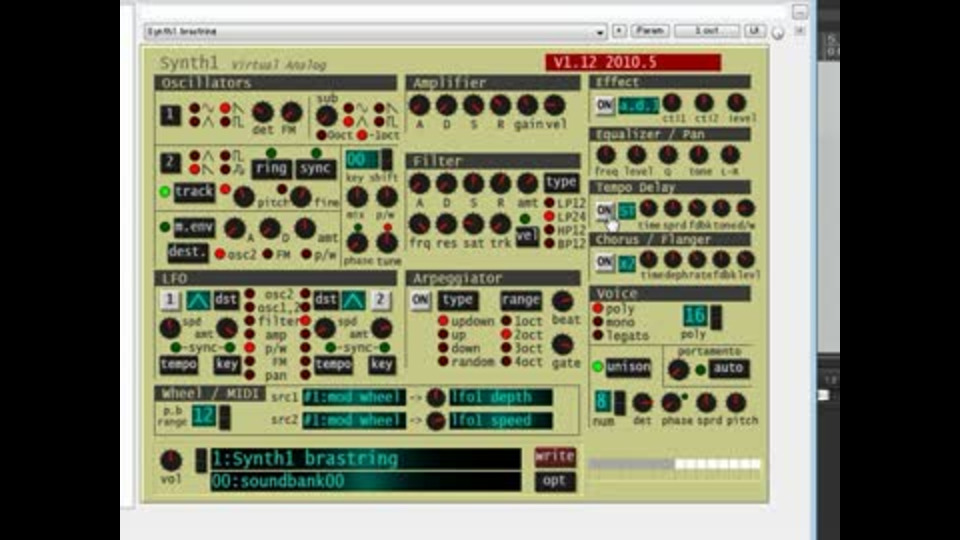The height and width of the screenshot is (540, 960).
Task: Toggle oscillator 2 track button
Action: (x=194, y=192)
